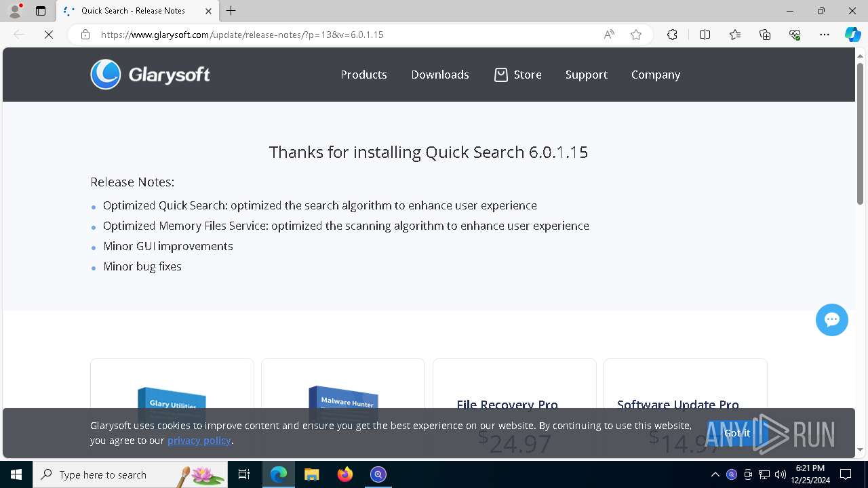Open the Windows Start menu
This screenshot has width=868, height=488.
coord(16,474)
